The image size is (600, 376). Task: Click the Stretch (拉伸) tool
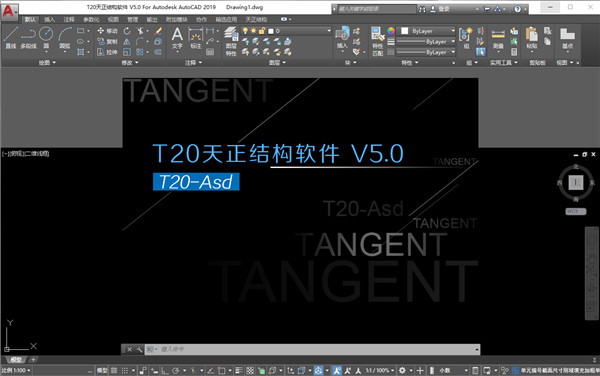tap(107, 52)
